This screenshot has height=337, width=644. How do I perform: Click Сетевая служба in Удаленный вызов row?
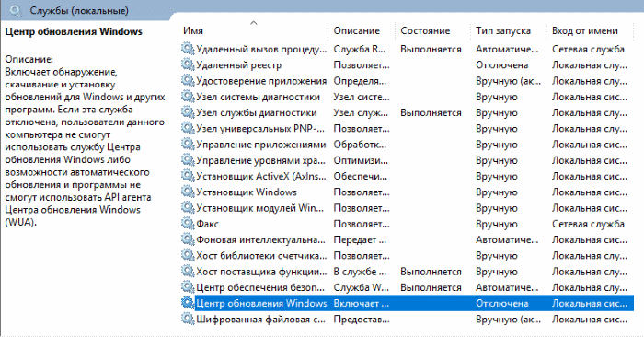tap(588, 49)
